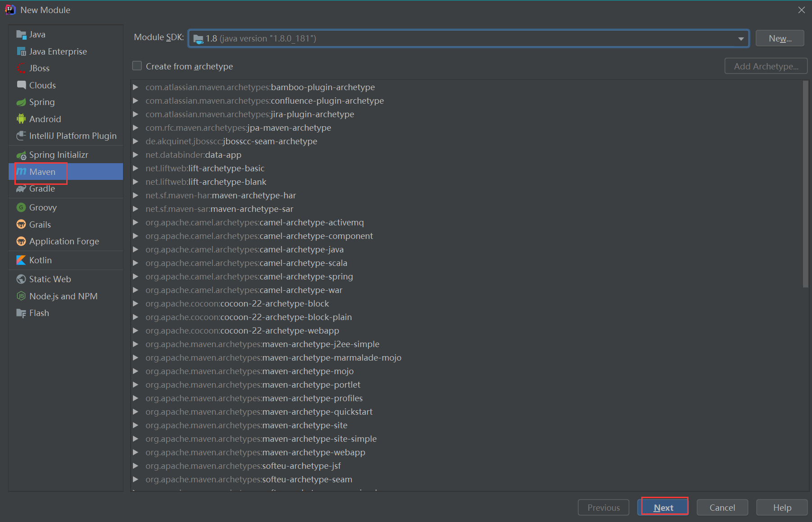Screen dimensions: 812x522
Task: Select camel-archetype-component row text
Action: (259, 236)
